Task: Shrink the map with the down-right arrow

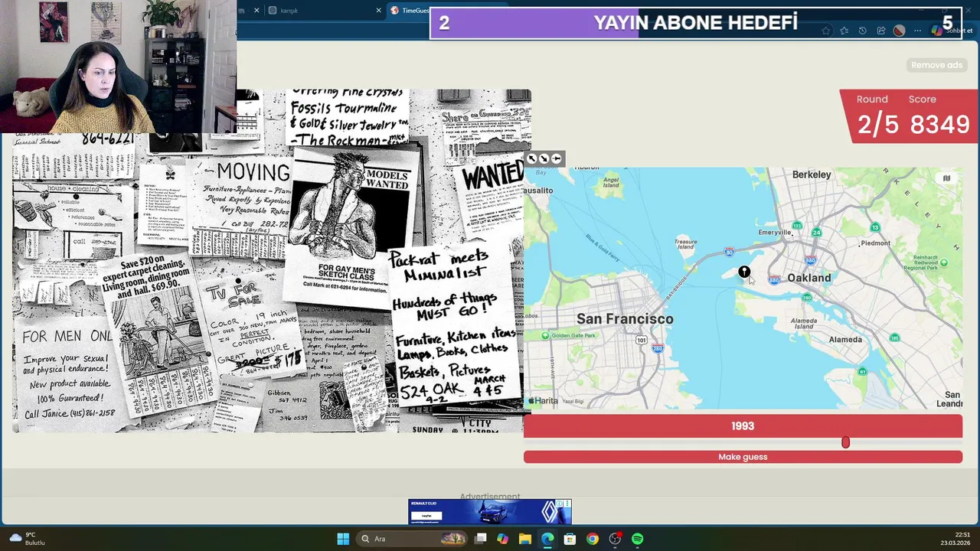Action: coord(544,159)
